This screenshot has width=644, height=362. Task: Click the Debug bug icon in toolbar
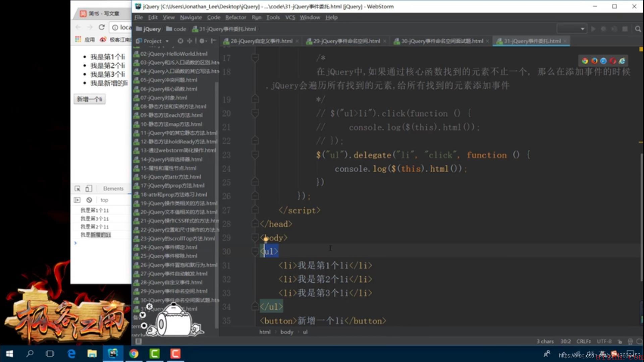[x=603, y=29]
